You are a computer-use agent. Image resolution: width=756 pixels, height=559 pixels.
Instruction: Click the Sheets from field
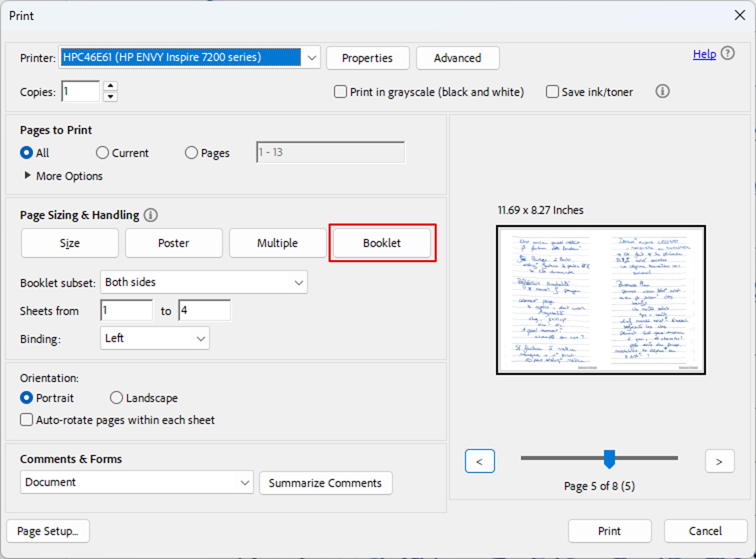(x=127, y=310)
